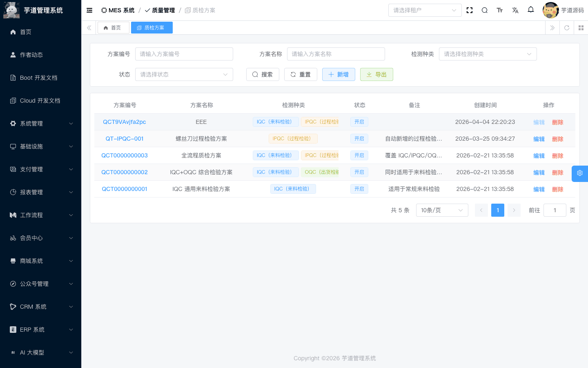This screenshot has height=368, width=588.
Task: Toggle the 开启 status of QCT0000000001
Action: click(x=359, y=188)
